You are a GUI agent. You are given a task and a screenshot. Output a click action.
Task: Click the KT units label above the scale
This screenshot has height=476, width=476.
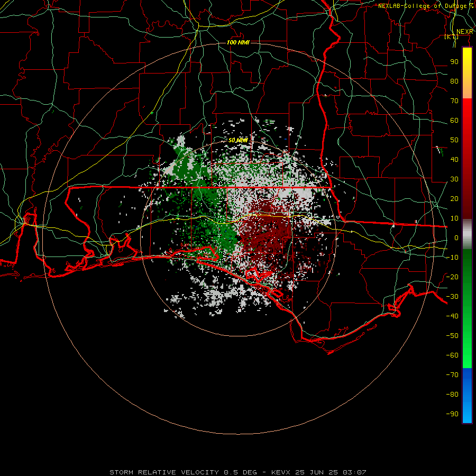[x=452, y=37]
